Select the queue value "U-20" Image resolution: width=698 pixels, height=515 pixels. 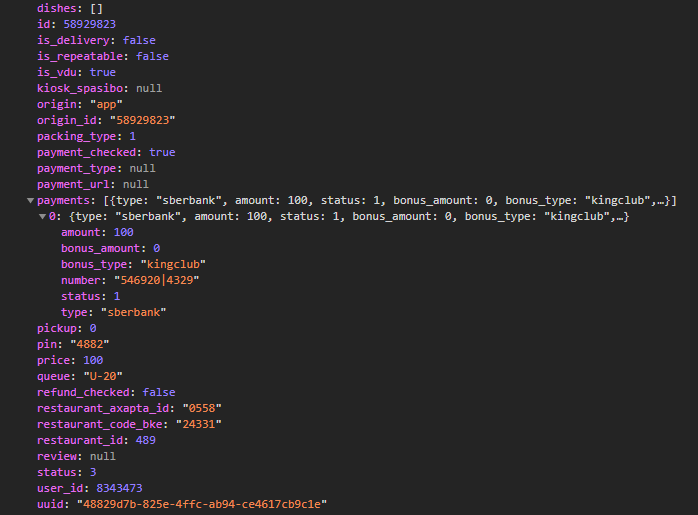[100, 376]
